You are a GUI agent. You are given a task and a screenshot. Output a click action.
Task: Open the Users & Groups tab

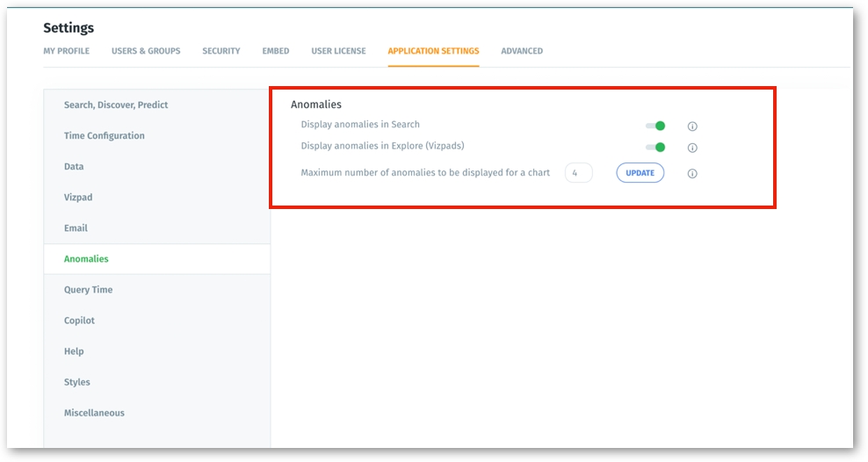(x=146, y=51)
